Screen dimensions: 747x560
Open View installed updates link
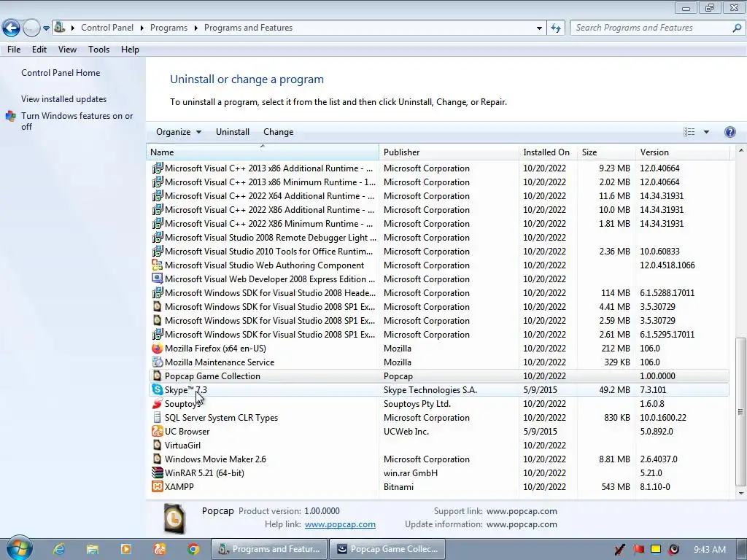click(64, 99)
